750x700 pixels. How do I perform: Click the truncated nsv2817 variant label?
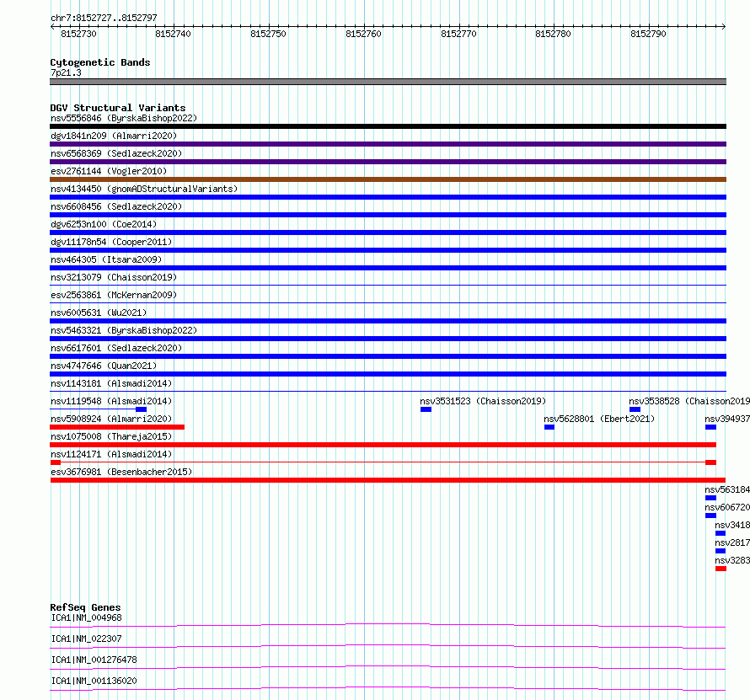coord(732,542)
